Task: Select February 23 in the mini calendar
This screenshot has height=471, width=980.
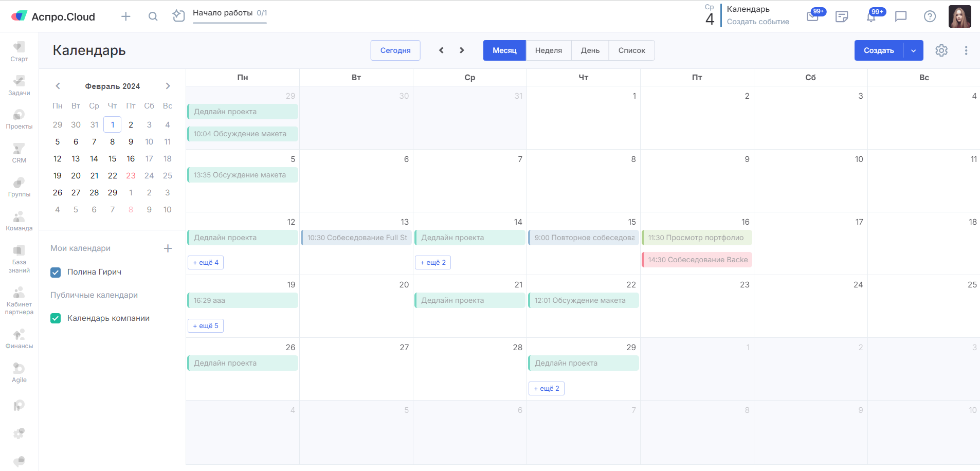Action: [x=131, y=176]
